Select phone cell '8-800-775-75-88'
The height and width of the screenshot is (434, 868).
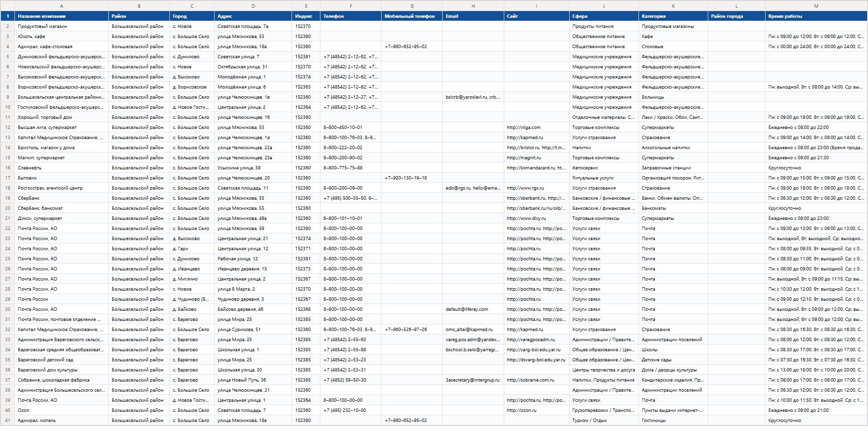pos(351,168)
